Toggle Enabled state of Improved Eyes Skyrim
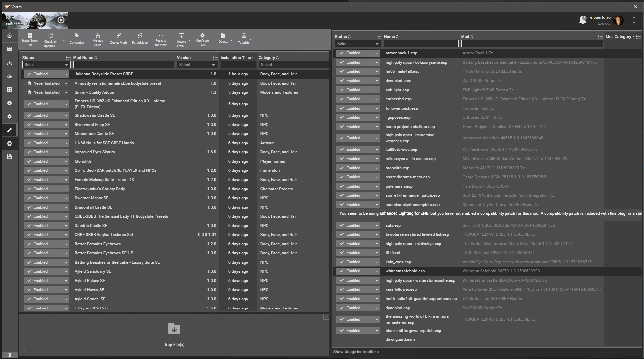Viewport: 644px width, 359px height. point(43,152)
